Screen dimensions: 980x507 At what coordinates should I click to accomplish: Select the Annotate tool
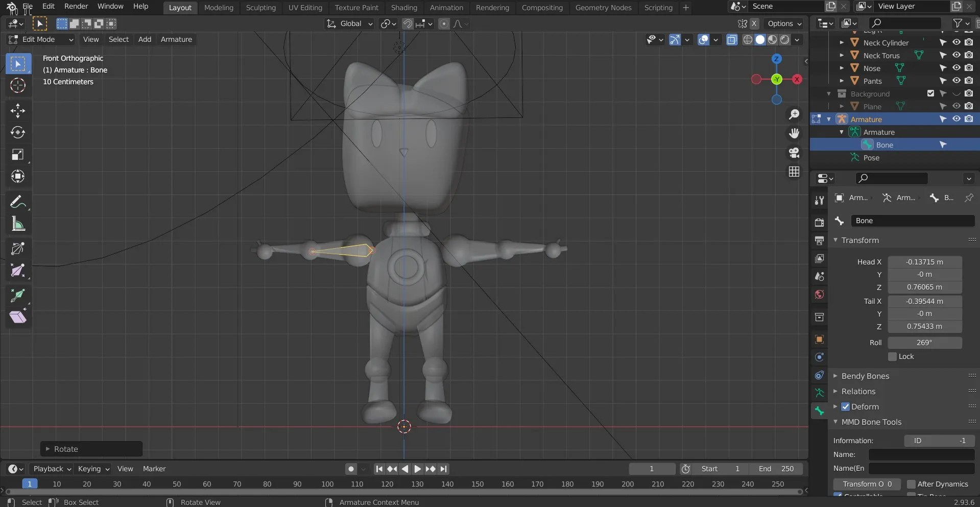pyautogui.click(x=18, y=202)
